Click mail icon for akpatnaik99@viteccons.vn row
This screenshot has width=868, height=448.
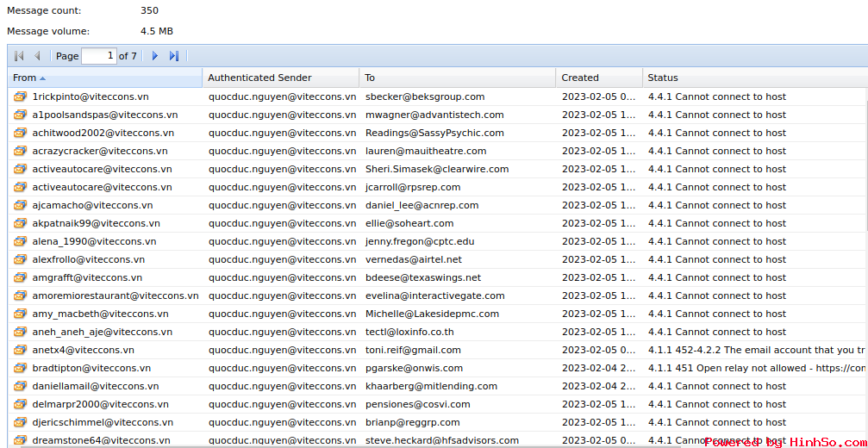point(21,223)
